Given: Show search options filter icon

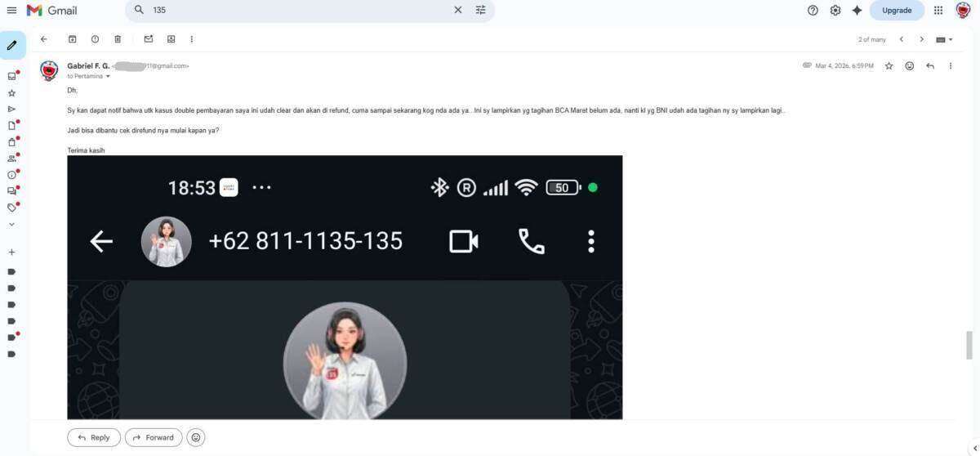Looking at the screenshot, I should tap(480, 10).
